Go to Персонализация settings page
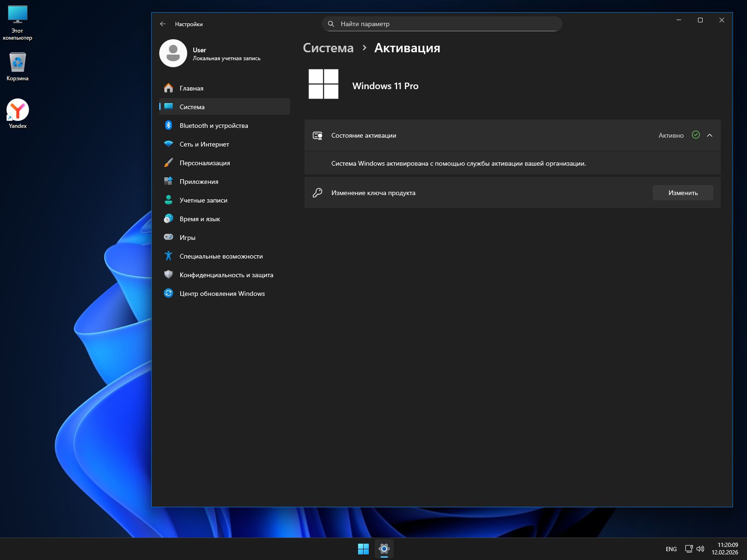Screen dimensions: 747x560 pos(204,163)
